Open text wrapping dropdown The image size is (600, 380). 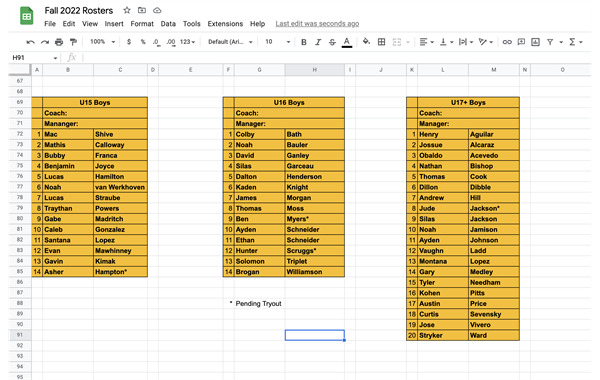466,42
